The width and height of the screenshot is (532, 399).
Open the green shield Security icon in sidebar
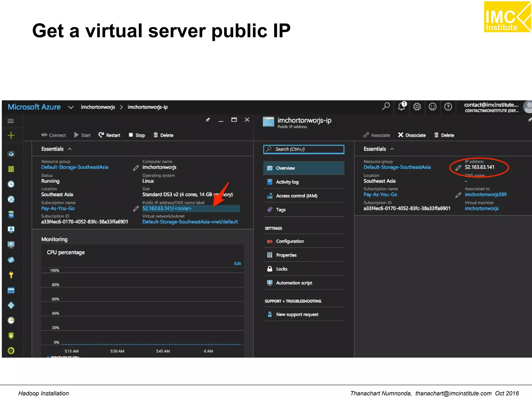click(11, 335)
